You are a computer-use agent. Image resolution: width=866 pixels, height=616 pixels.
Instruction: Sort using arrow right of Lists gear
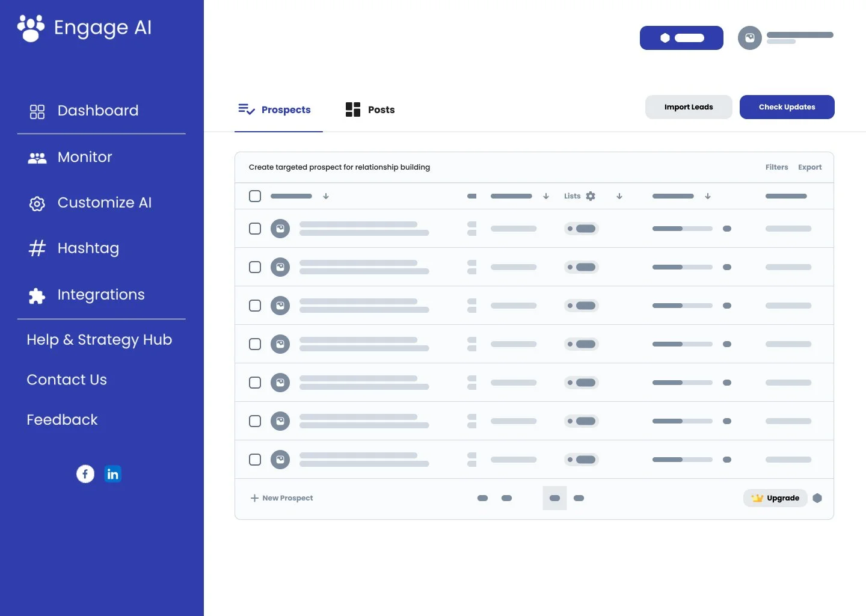[619, 196]
